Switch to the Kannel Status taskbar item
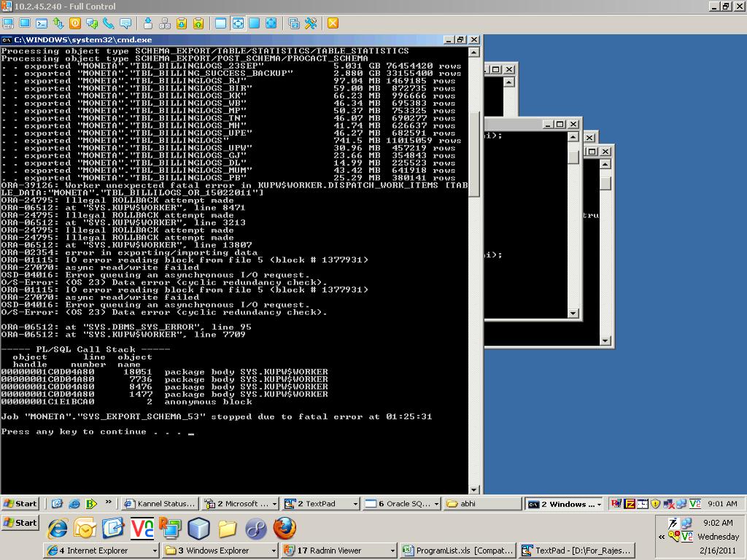The width and height of the screenshot is (747, 560). point(159,504)
